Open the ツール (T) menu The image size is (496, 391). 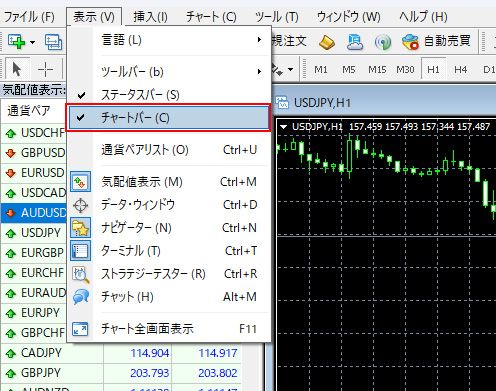pos(277,16)
